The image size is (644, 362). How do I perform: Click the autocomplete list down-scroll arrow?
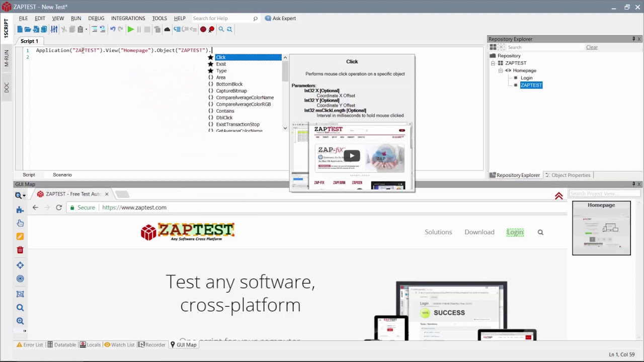coord(285,129)
